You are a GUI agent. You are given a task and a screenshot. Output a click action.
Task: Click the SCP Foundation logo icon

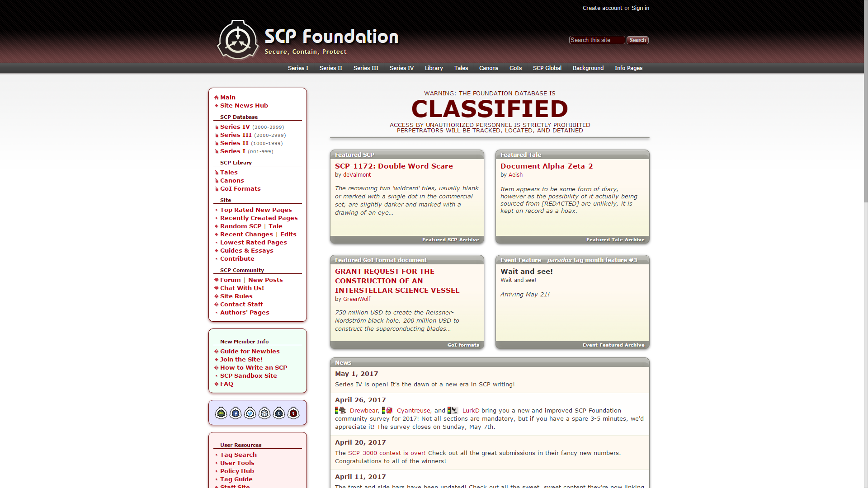click(236, 39)
